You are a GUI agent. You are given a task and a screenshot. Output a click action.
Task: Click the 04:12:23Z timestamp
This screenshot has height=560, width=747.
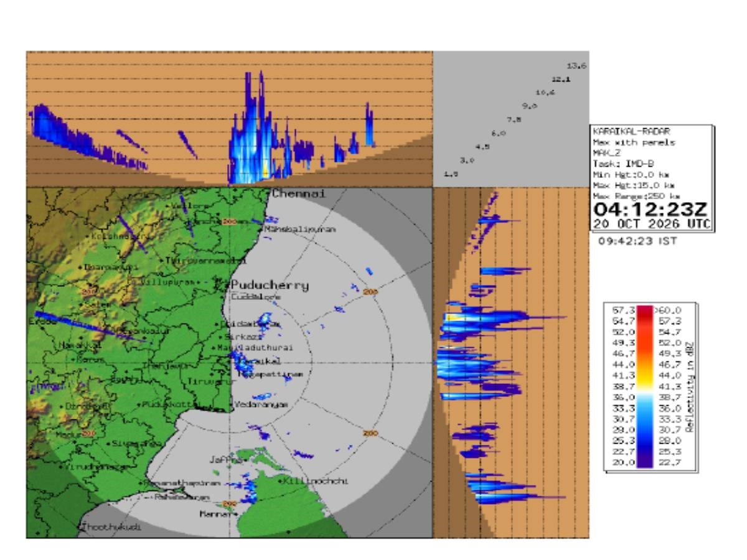(652, 209)
